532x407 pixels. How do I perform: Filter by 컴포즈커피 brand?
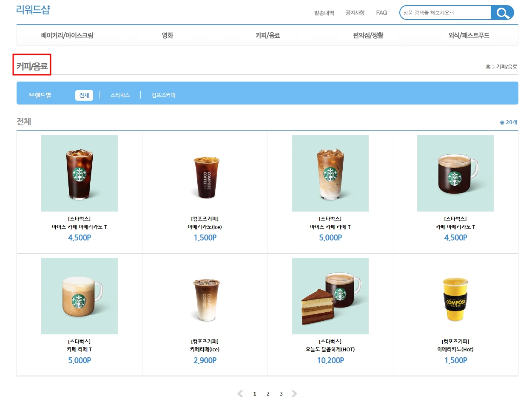click(164, 95)
